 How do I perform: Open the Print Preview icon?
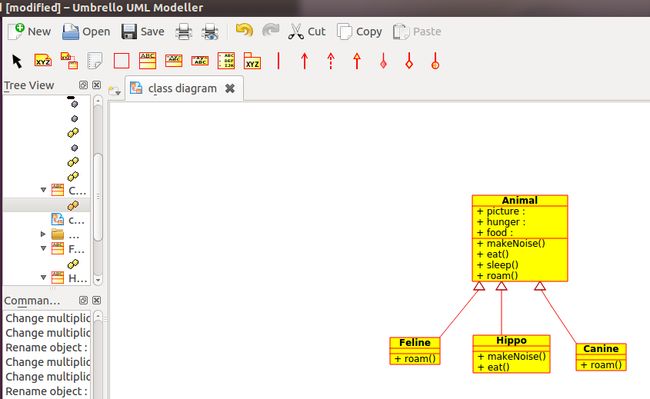pyautogui.click(x=210, y=31)
